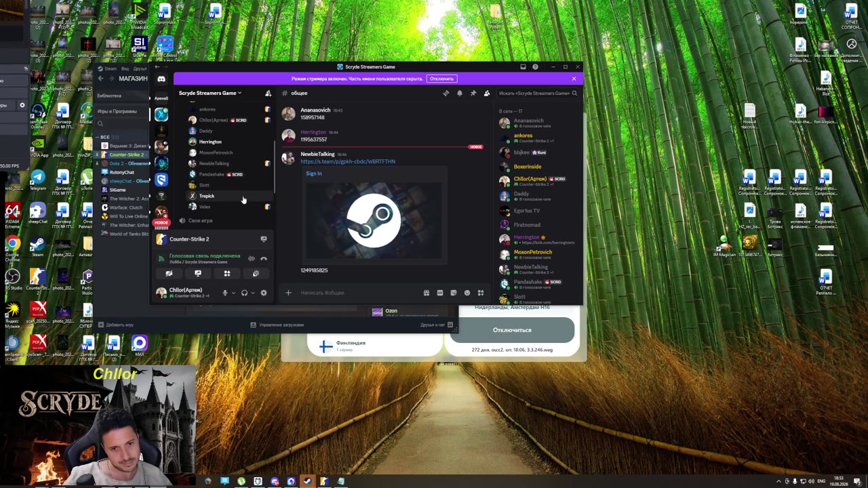Open Друзья и чат in Steam window
Screen dimensions: 868x488
pyautogui.click(x=436, y=325)
